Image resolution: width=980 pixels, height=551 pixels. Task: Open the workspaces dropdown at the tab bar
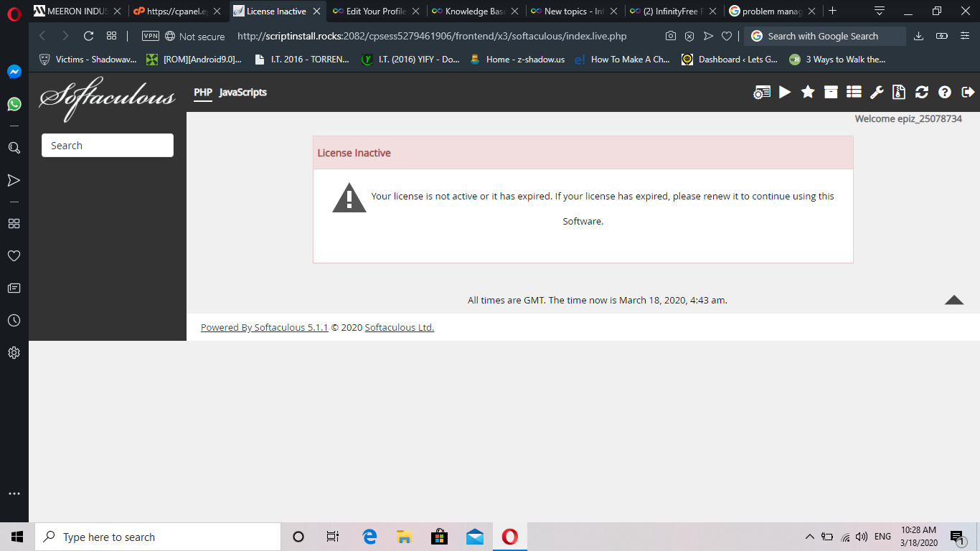(x=880, y=11)
